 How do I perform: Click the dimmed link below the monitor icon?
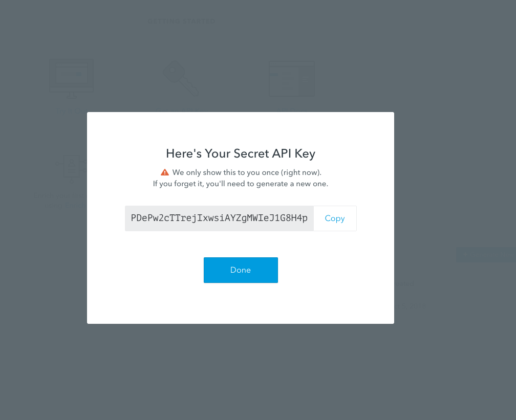(70, 111)
